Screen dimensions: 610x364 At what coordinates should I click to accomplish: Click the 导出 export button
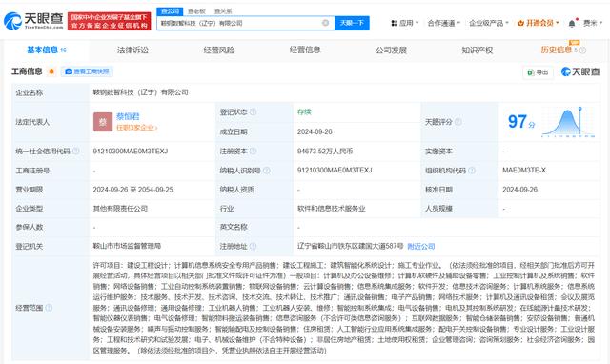click(x=538, y=72)
